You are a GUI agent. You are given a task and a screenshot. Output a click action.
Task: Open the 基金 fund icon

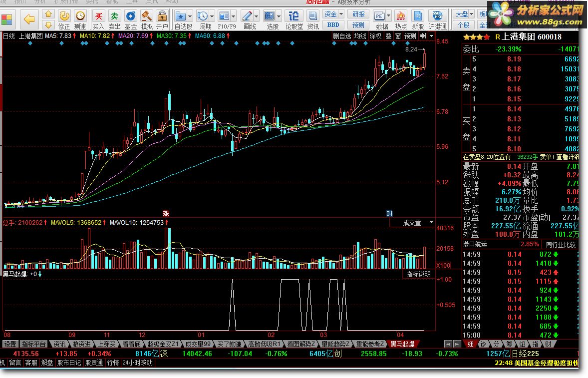click(x=130, y=19)
